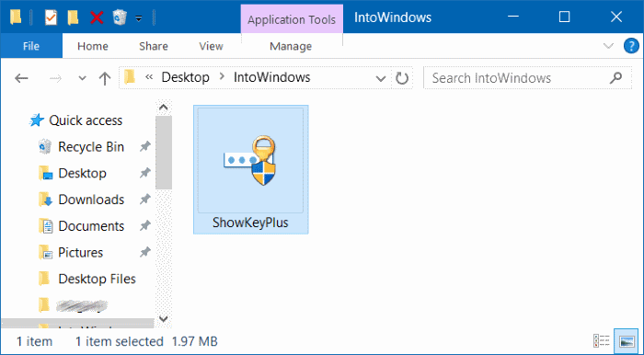Maximize the IntoWindows window
Screen dimensions: 644x355
(x=565, y=17)
